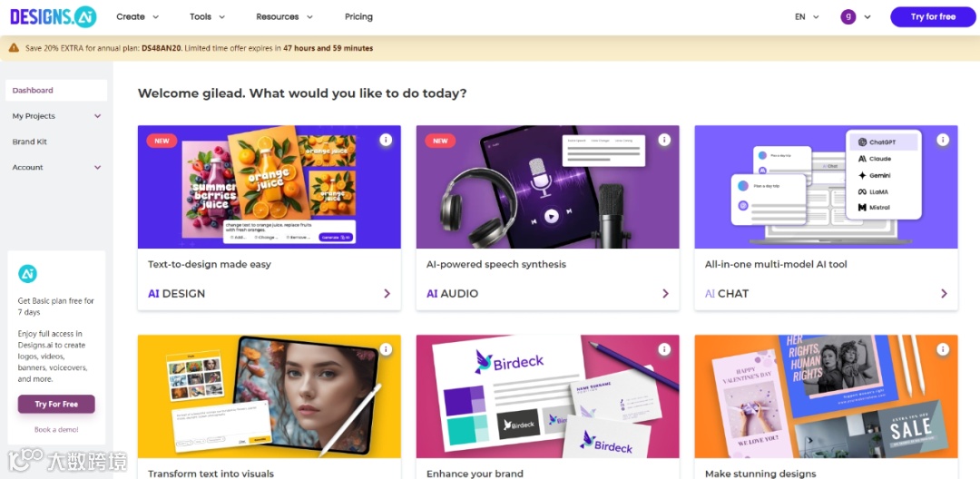
Task: Open AI Design via its arrow
Action: (x=387, y=294)
